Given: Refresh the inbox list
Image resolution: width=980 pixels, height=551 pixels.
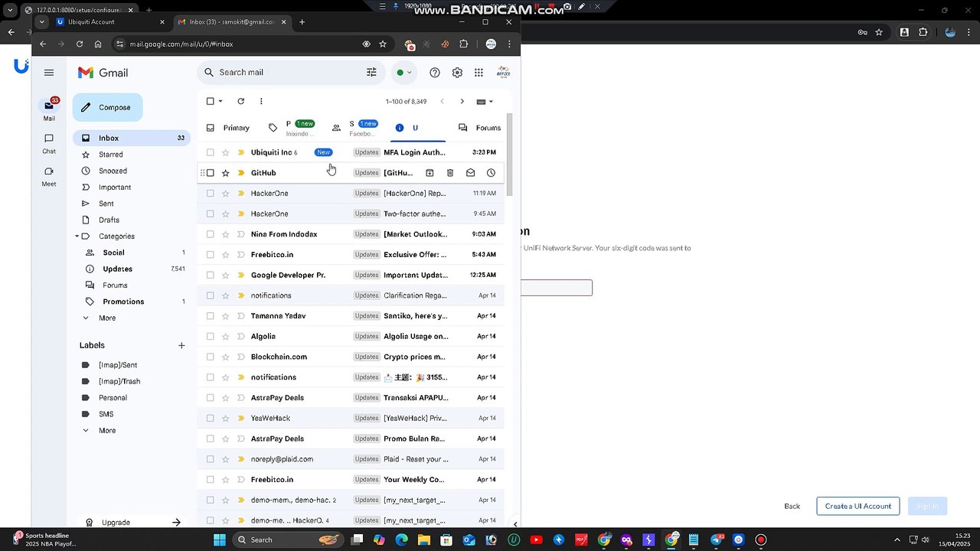Looking at the screenshot, I should 241,101.
